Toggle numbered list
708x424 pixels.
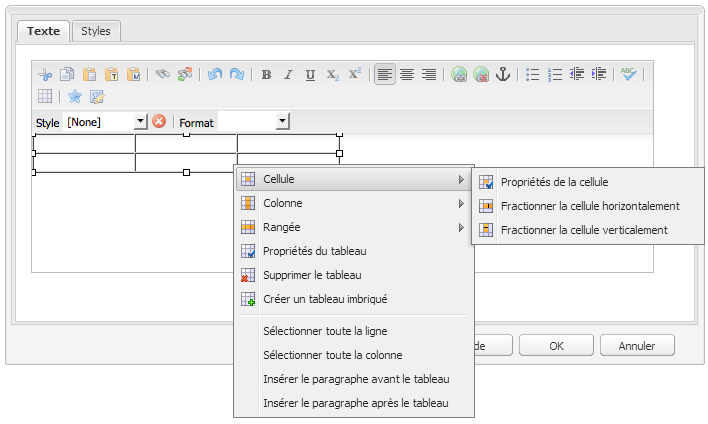(555, 75)
